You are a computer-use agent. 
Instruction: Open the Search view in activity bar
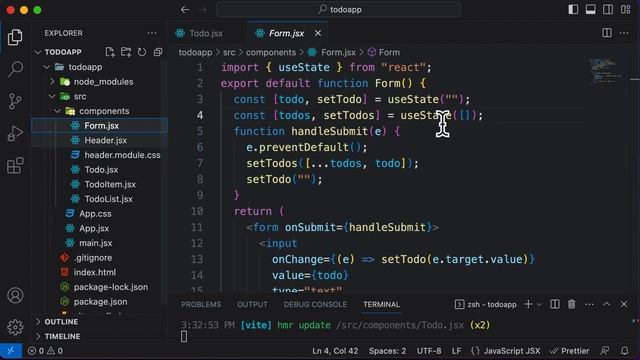[x=15, y=69]
